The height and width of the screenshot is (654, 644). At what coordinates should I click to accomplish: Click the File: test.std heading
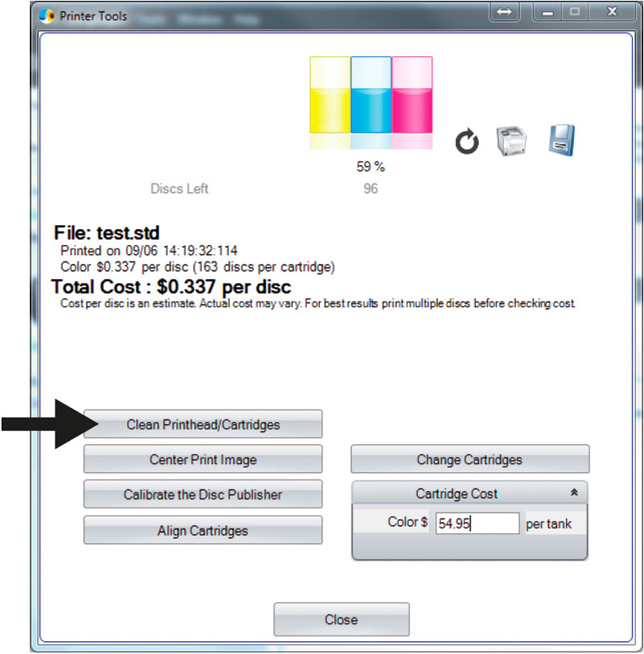click(x=107, y=232)
